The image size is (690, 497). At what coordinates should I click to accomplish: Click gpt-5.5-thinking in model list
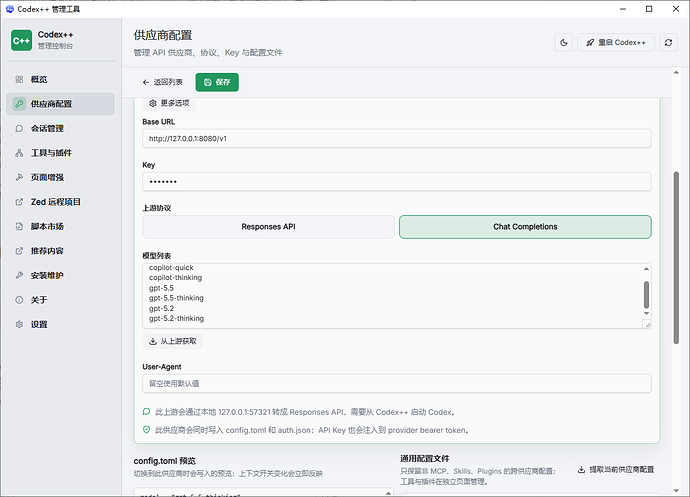coord(176,298)
